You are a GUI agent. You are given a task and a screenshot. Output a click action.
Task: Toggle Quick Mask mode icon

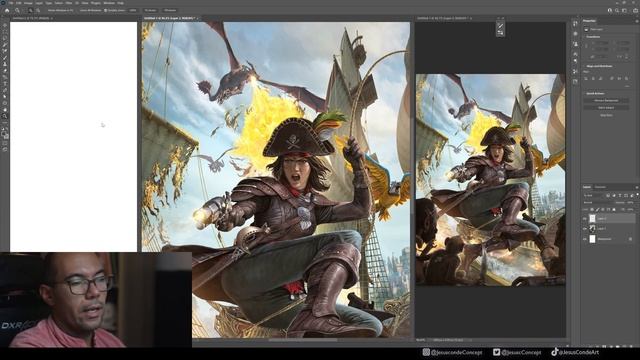(x=5, y=143)
